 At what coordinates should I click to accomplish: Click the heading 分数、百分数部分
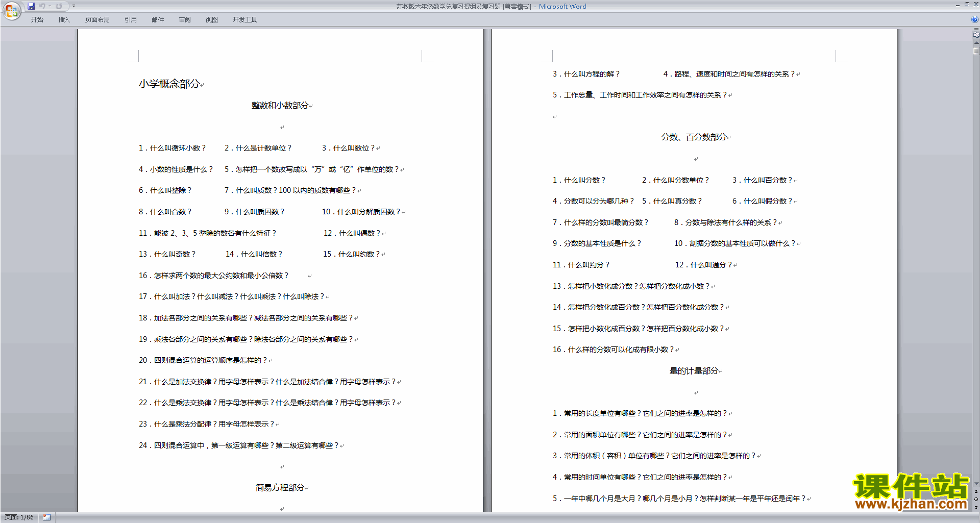pyautogui.click(x=694, y=137)
